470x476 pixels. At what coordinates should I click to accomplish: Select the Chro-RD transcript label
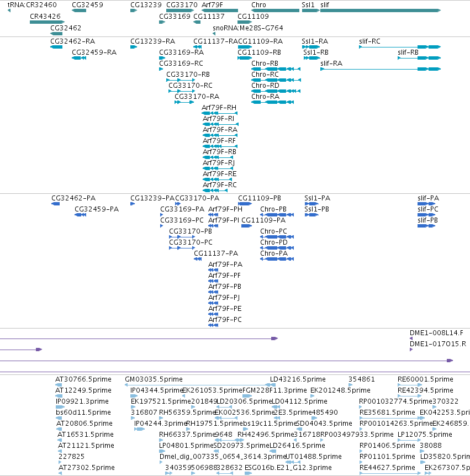[265, 86]
